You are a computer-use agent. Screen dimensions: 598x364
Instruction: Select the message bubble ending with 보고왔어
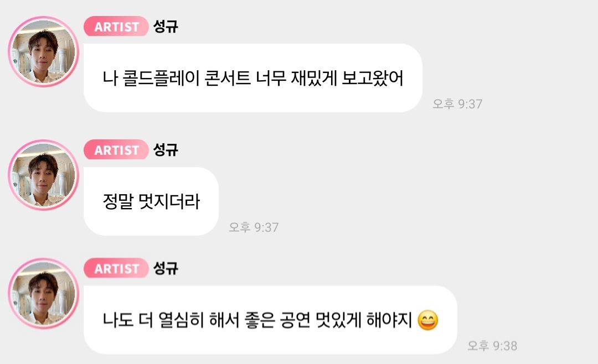[253, 78]
